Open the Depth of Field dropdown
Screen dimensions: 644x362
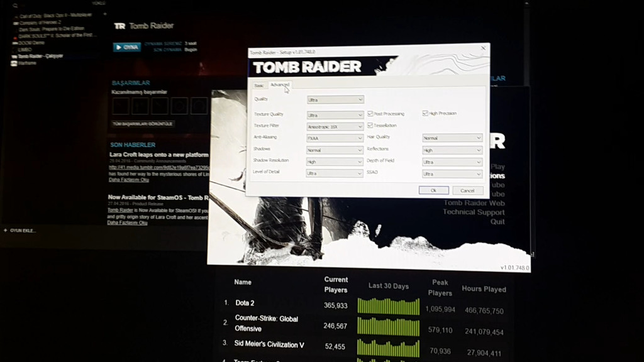(452, 162)
